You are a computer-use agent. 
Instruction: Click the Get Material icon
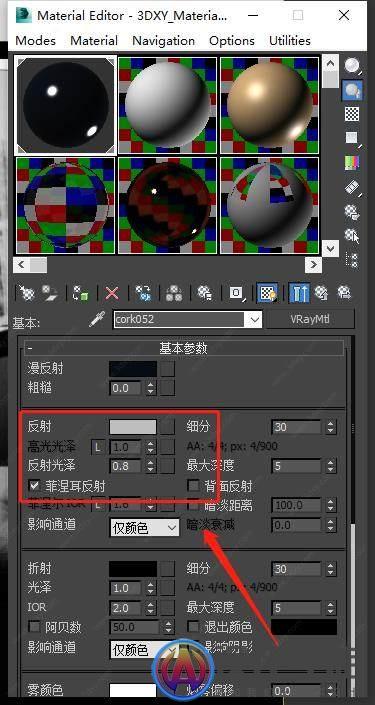[27, 294]
